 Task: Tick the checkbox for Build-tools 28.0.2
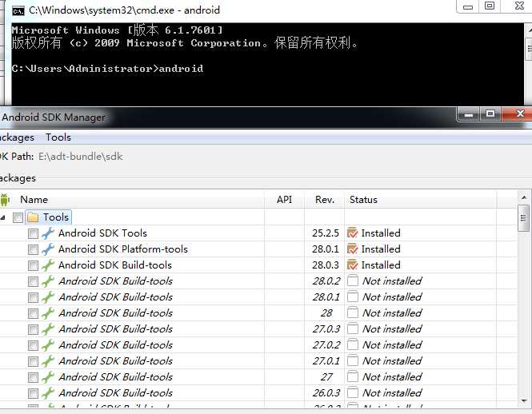pos(33,281)
